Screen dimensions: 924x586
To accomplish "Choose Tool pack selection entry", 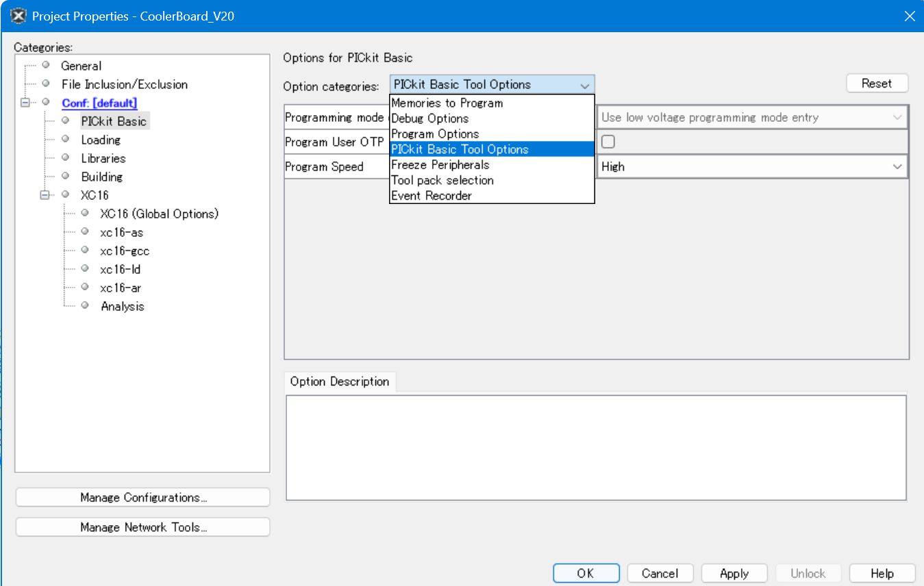I will (492, 180).
